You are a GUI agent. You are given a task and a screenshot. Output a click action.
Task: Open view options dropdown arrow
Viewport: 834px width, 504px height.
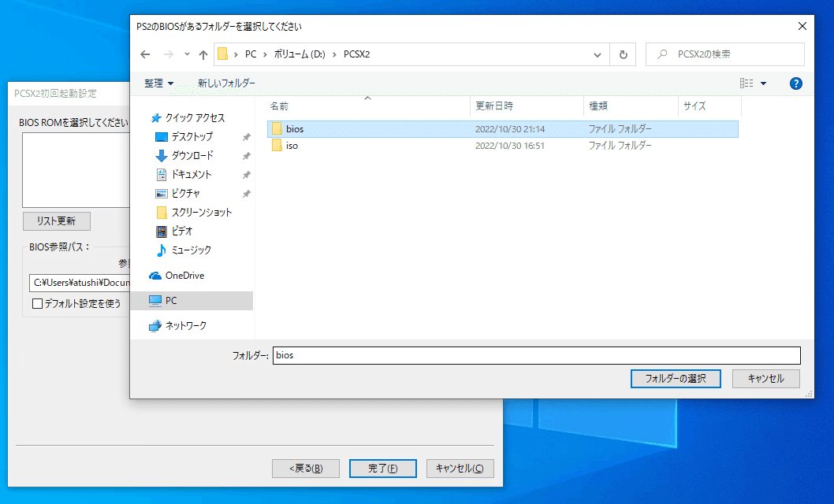pyautogui.click(x=763, y=83)
